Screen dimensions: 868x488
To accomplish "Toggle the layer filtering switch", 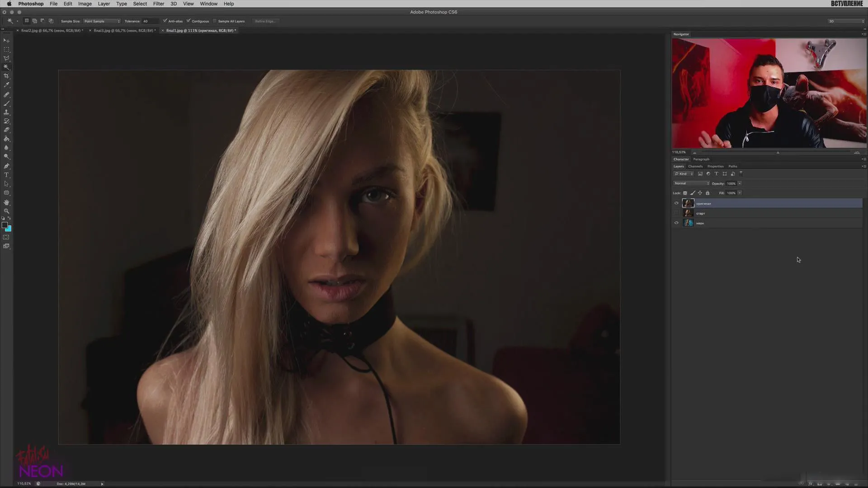I will coord(741,174).
